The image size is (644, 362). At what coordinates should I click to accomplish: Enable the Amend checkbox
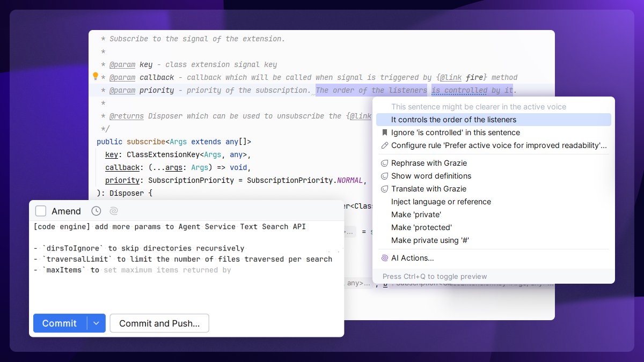(x=41, y=211)
